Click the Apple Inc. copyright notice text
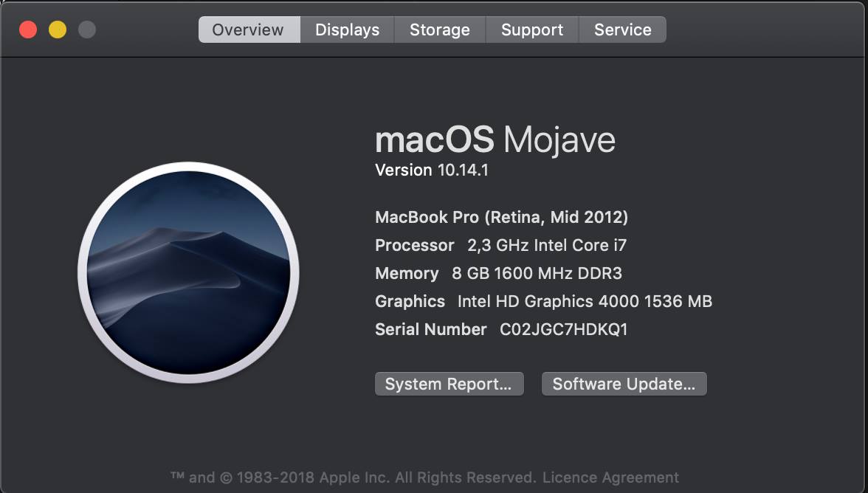Viewport: 868px width, 493px height. click(x=353, y=477)
